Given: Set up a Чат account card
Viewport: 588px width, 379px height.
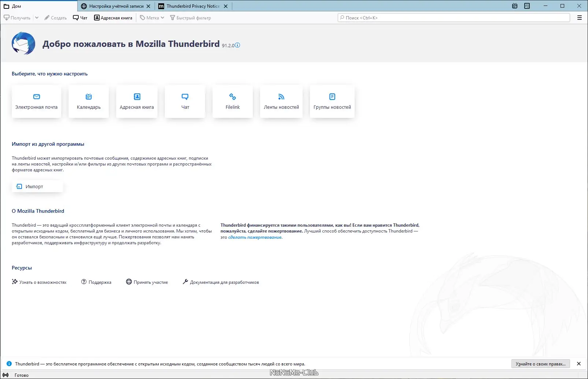Looking at the screenshot, I should click(x=185, y=101).
